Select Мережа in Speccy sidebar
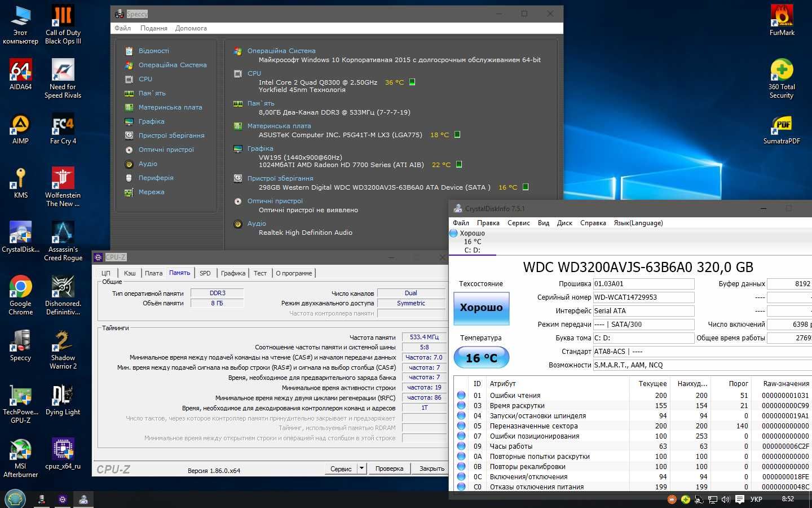The width and height of the screenshot is (812, 508). [x=152, y=192]
